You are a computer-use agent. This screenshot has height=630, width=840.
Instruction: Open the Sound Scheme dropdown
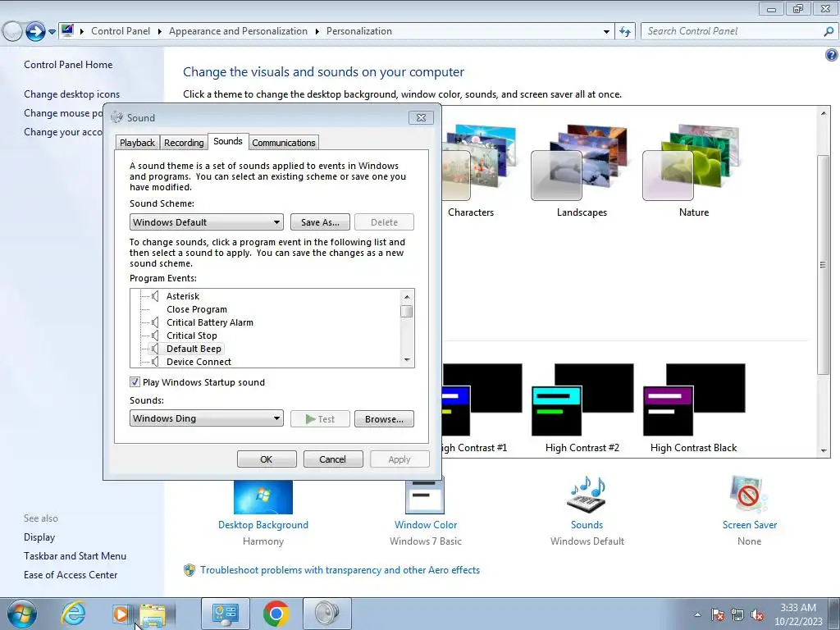pyautogui.click(x=206, y=221)
